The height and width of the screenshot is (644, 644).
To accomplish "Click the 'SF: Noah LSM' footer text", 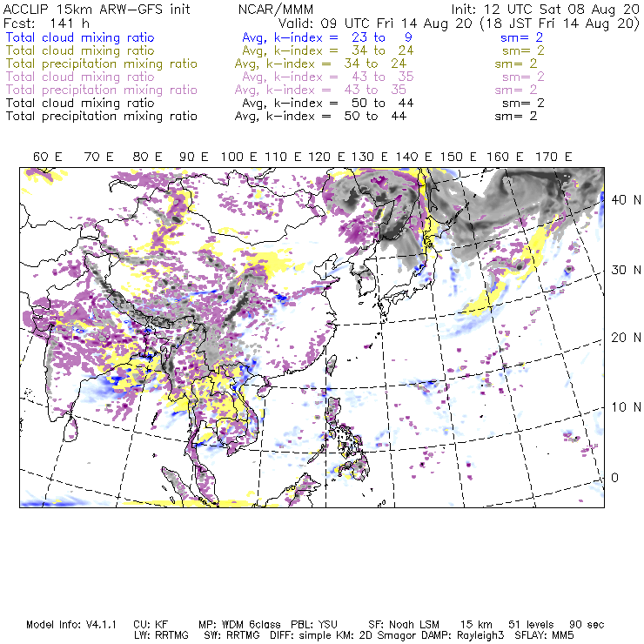I will (x=404, y=625).
